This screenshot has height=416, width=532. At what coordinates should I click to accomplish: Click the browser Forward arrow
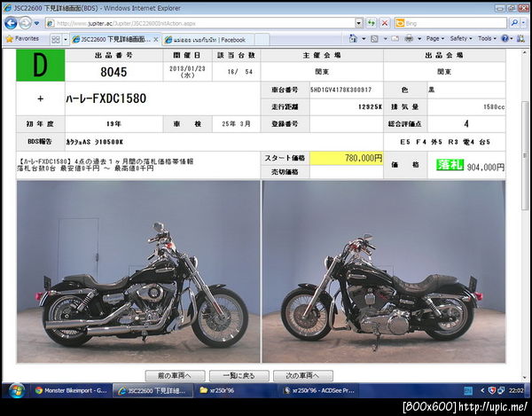[x=25, y=23]
